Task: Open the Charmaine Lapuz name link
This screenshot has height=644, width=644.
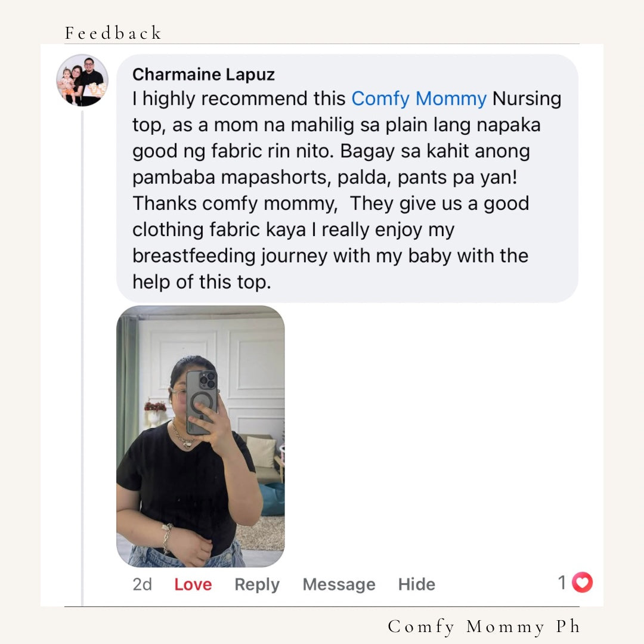Action: click(203, 75)
